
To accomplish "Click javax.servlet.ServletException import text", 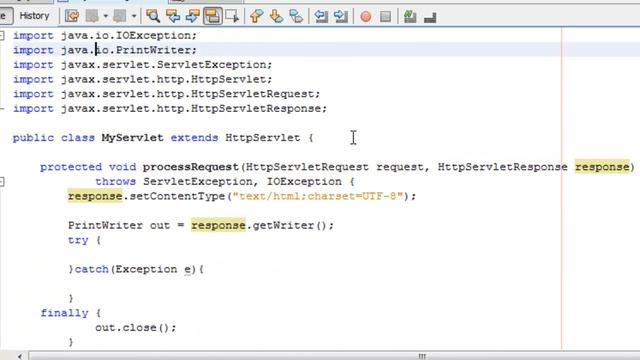I will (166, 65).
